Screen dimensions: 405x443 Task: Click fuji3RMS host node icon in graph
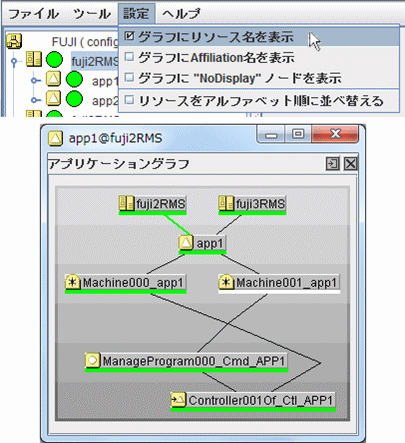(x=226, y=203)
